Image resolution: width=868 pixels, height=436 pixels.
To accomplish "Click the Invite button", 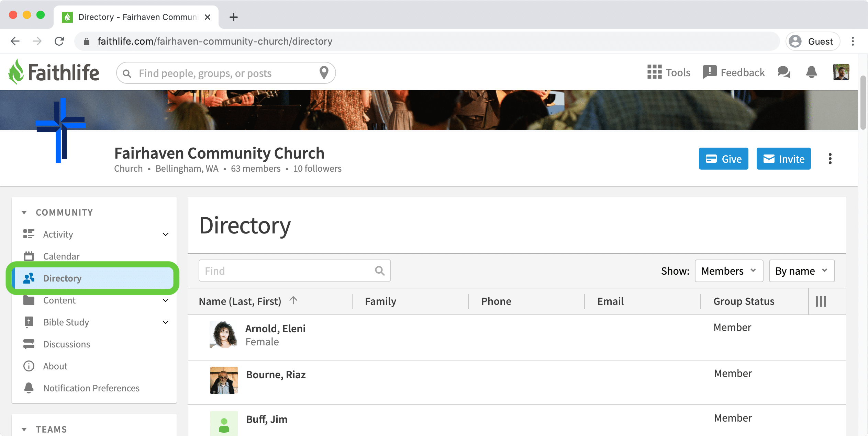I will coord(783,159).
